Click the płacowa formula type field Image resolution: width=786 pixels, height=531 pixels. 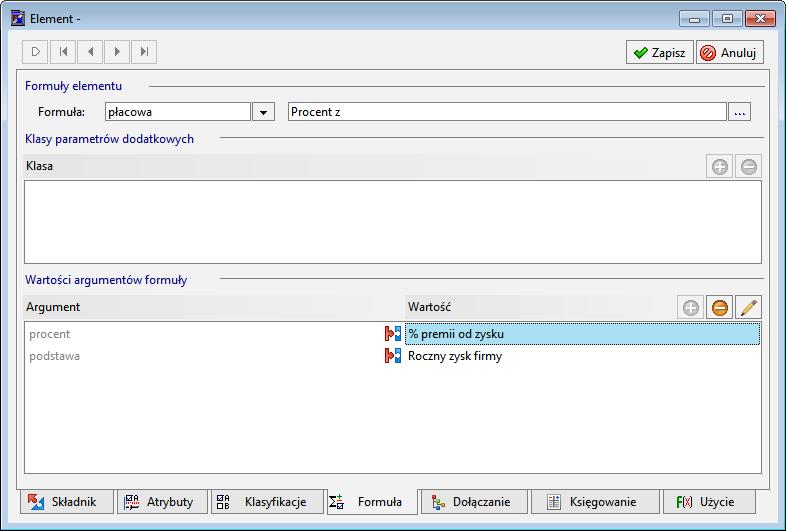178,112
